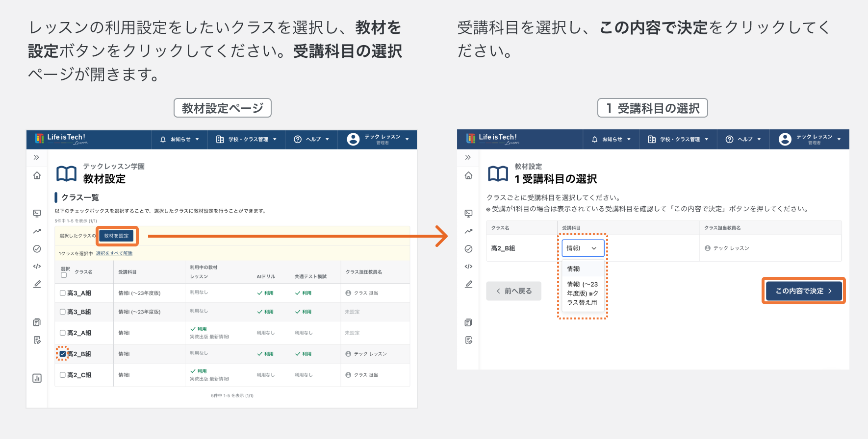The image size is (868, 439).
Task: Click the circled checkmark icon in left sidebar
Action: coord(37,249)
